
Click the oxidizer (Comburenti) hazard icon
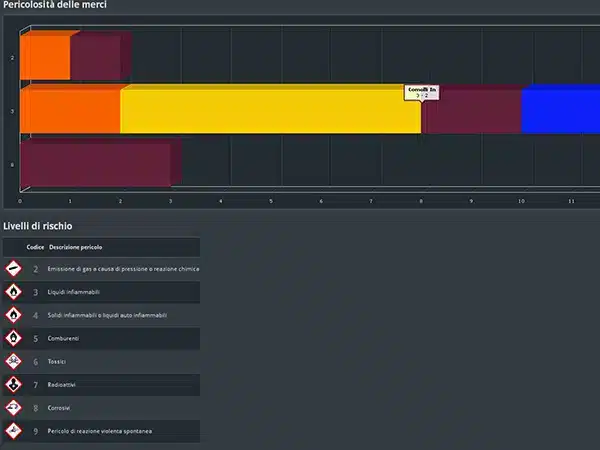pos(13,338)
